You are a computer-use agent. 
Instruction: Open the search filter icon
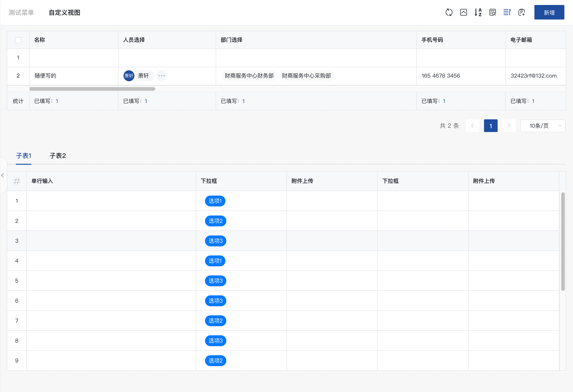492,12
